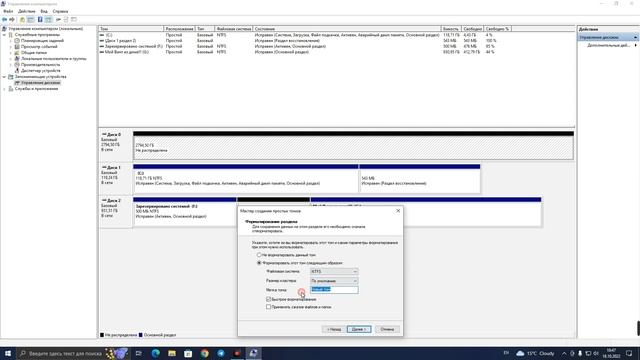Screen dimensions: 640x360
Task: Click the blue Help toolbar icon
Action: [40, 20]
